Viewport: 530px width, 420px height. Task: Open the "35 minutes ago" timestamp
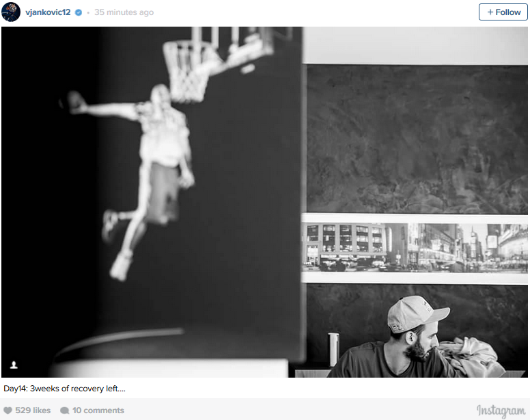point(124,12)
